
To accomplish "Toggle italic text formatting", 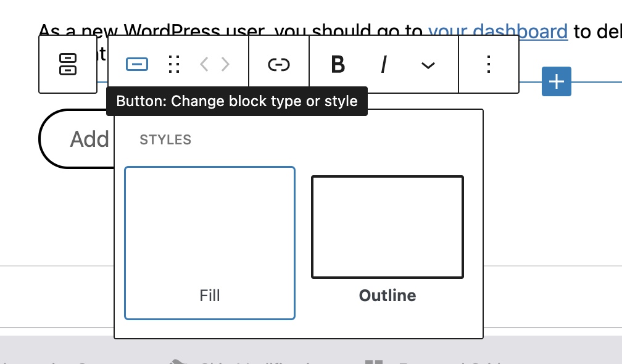I will 383,64.
